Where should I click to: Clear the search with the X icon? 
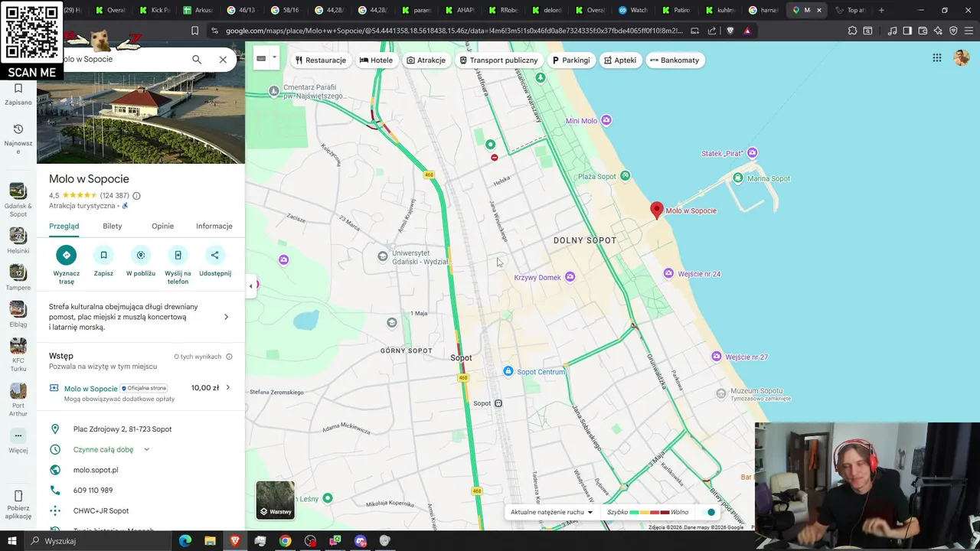(223, 59)
